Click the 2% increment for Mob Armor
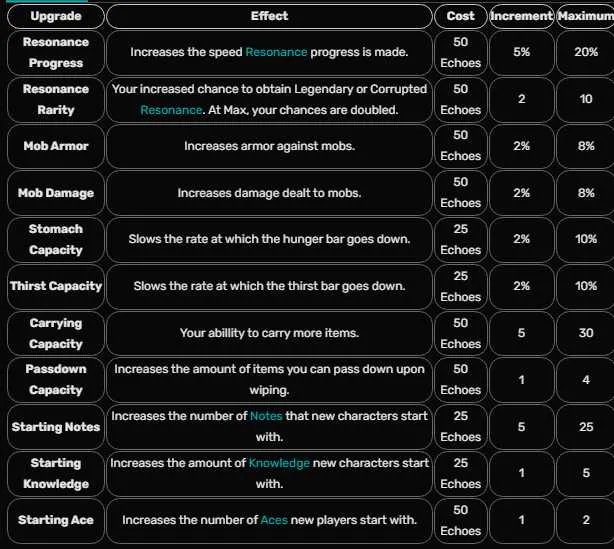 (x=522, y=146)
